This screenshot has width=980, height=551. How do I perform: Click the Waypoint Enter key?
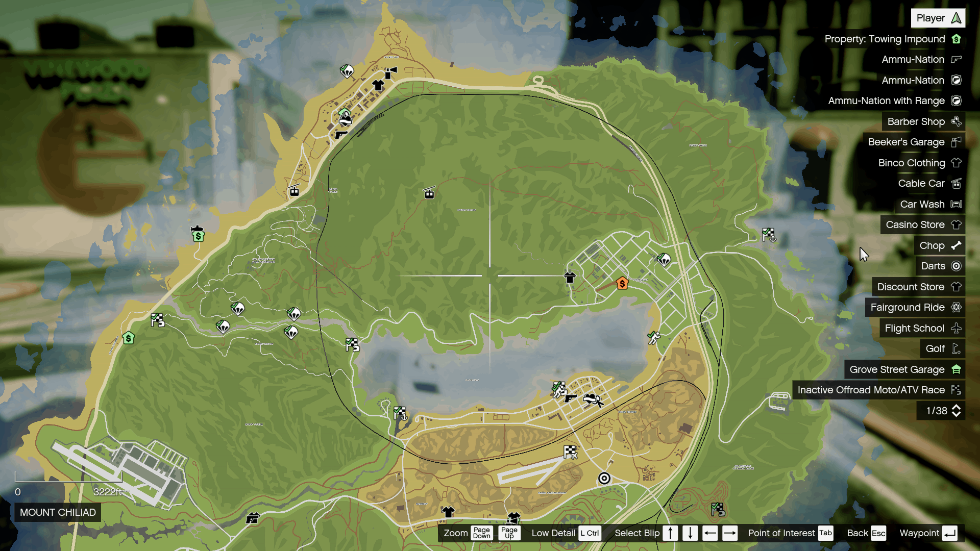[950, 533]
